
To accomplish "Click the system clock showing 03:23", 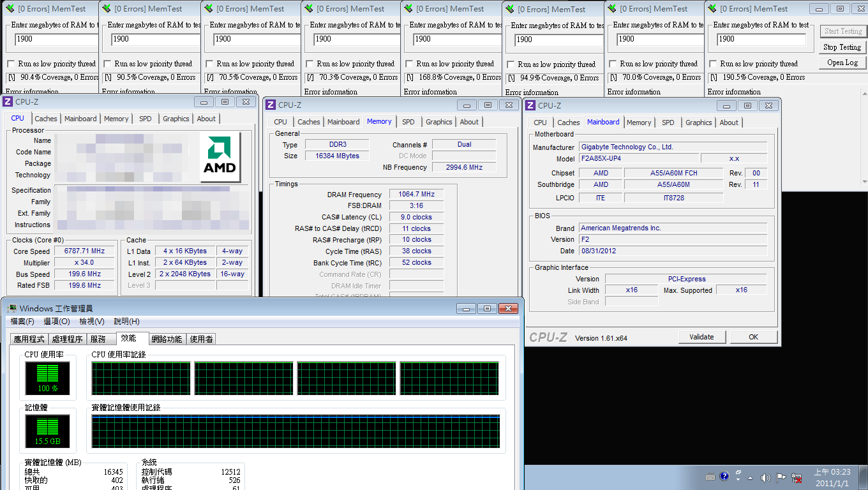I will coord(832,477).
